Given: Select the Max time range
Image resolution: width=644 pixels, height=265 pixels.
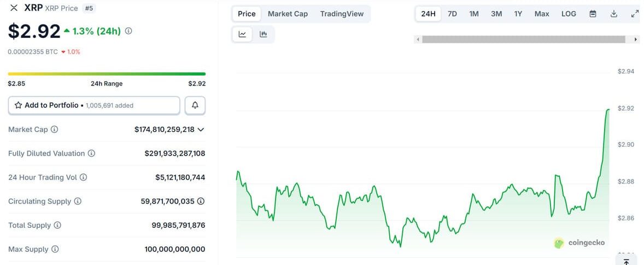Looking at the screenshot, I should click(x=542, y=14).
